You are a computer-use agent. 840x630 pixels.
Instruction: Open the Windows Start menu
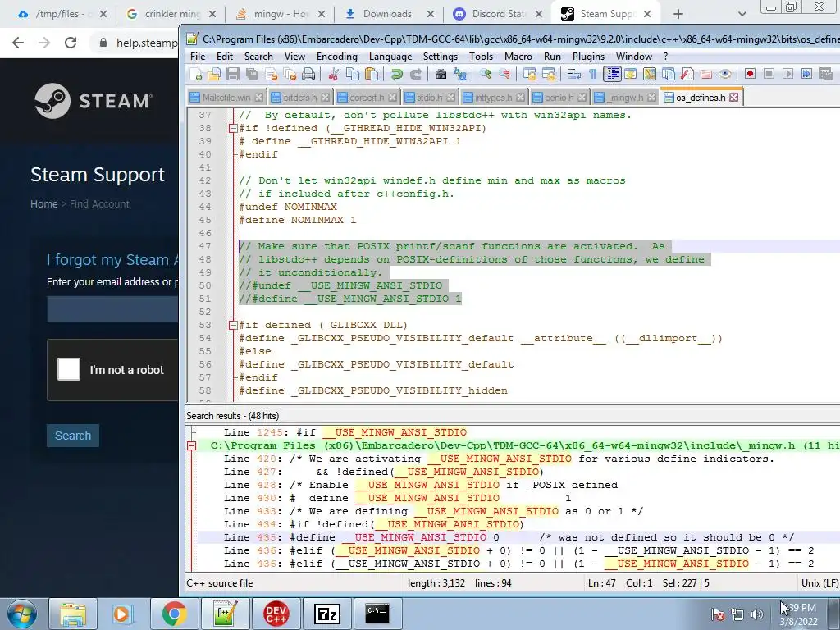[22, 614]
